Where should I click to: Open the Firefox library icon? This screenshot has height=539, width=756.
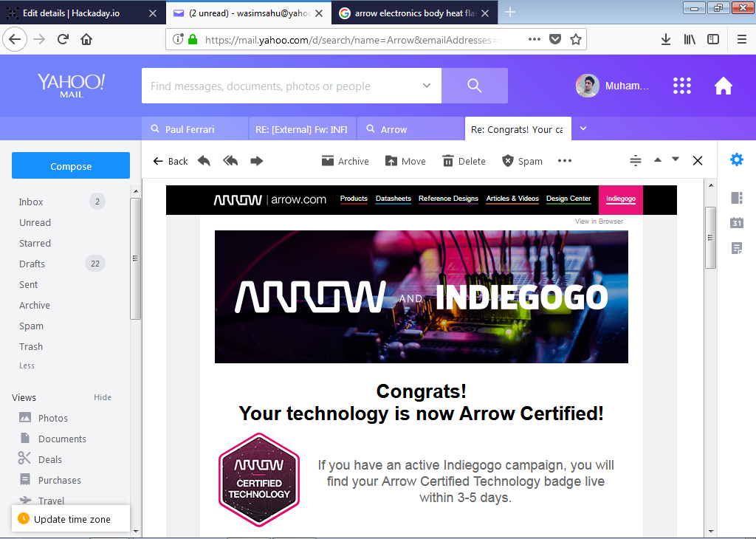pyautogui.click(x=690, y=40)
